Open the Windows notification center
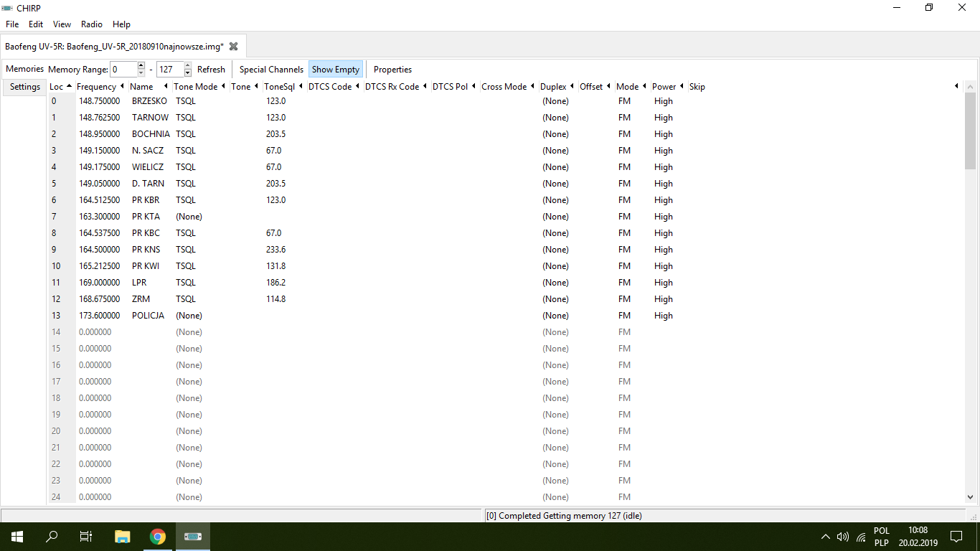 pos(956,537)
